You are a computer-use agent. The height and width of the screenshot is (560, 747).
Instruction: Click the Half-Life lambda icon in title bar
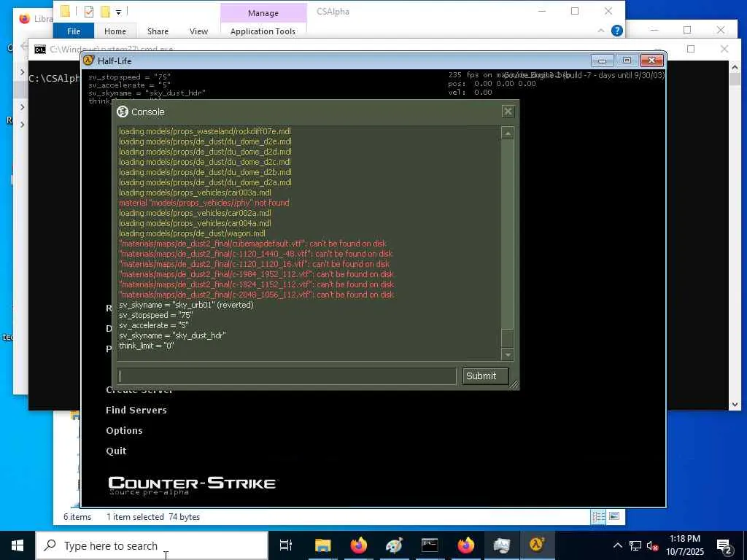tap(88, 61)
